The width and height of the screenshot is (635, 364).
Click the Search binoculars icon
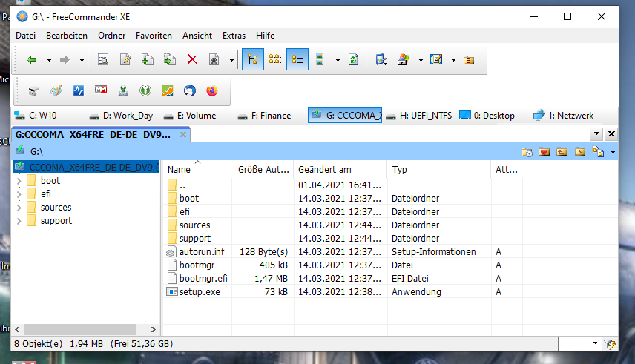[214, 60]
